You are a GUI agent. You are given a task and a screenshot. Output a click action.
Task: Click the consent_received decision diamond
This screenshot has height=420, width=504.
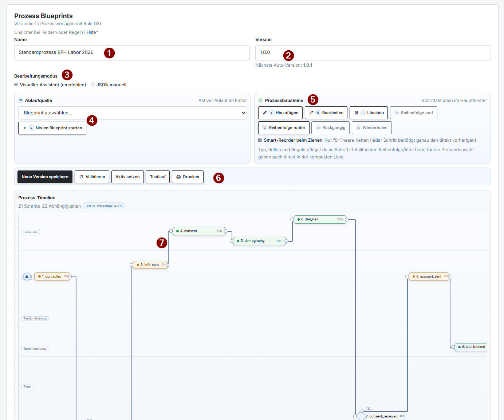click(x=361, y=416)
